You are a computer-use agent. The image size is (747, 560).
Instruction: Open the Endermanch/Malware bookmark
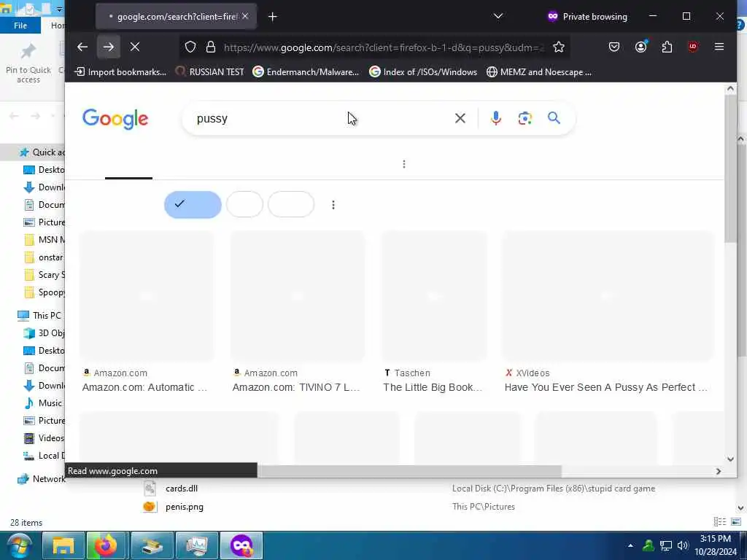[x=306, y=72]
